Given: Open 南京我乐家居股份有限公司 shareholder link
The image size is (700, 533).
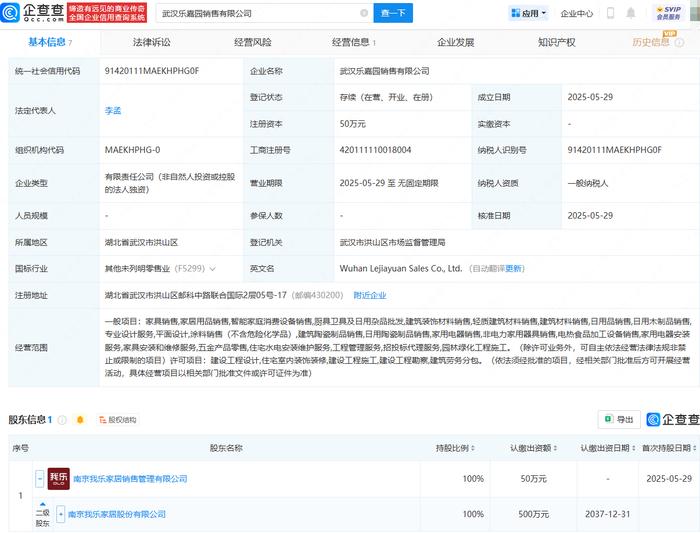Looking at the screenshot, I should tap(117, 514).
